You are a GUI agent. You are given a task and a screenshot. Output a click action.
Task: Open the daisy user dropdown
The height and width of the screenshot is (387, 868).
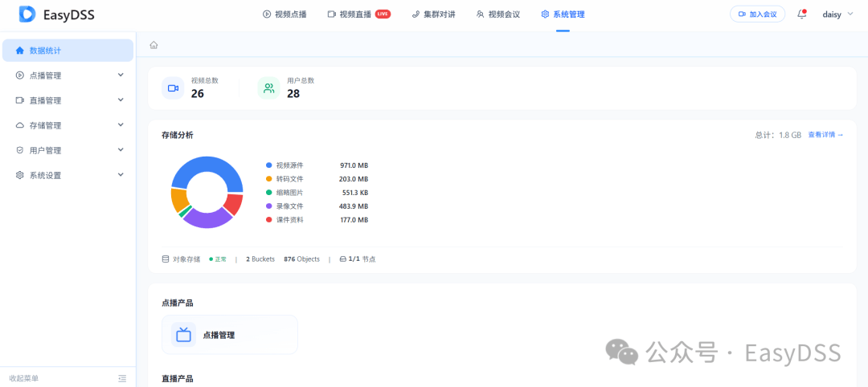838,14
